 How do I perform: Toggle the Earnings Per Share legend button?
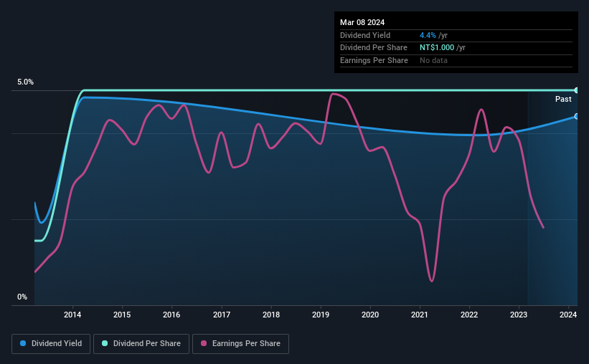pos(240,344)
